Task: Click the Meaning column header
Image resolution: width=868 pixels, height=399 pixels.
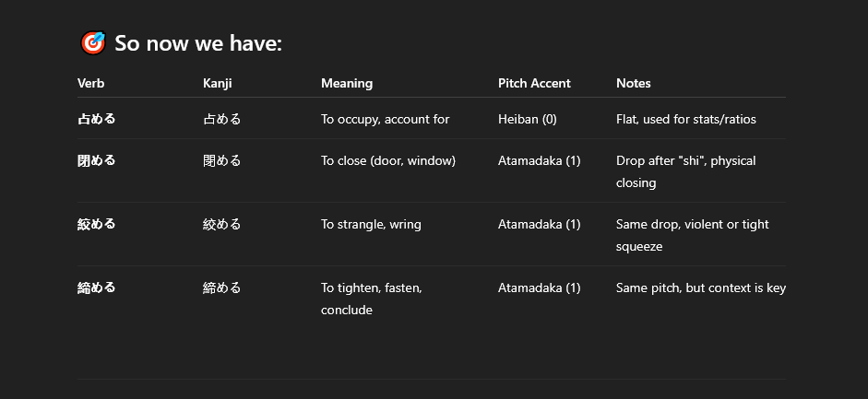Action: coord(347,84)
